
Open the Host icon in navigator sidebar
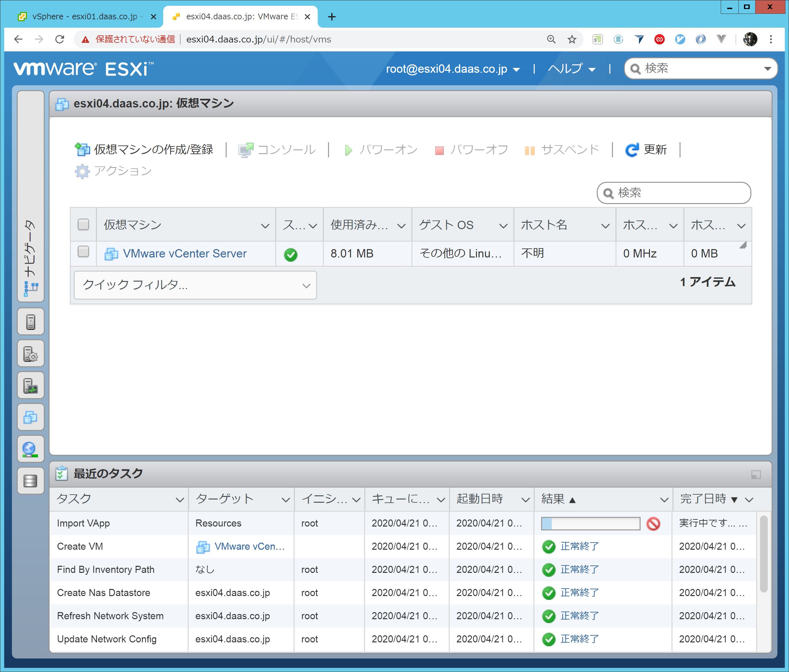(x=31, y=322)
